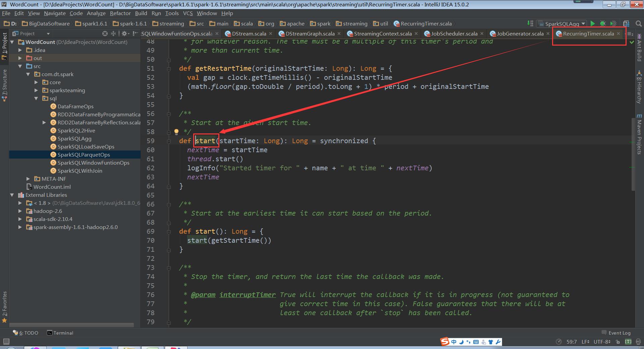
Task: Open the SparkSQLAgg run configuration dropdown
Action: [562, 23]
